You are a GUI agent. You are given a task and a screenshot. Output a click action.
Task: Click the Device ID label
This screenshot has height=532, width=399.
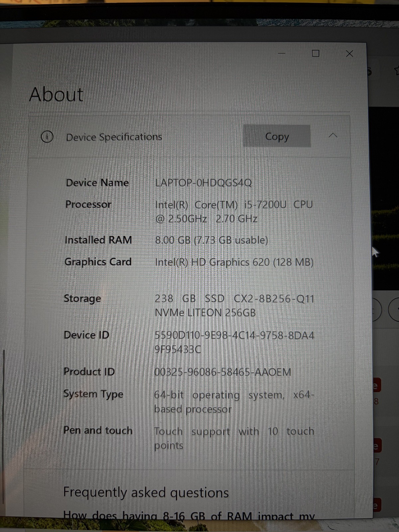[x=86, y=335]
